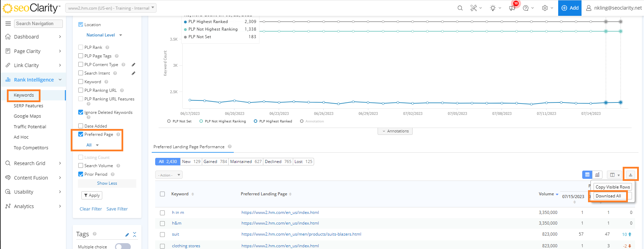Click the Search Navigation input field

click(38, 24)
